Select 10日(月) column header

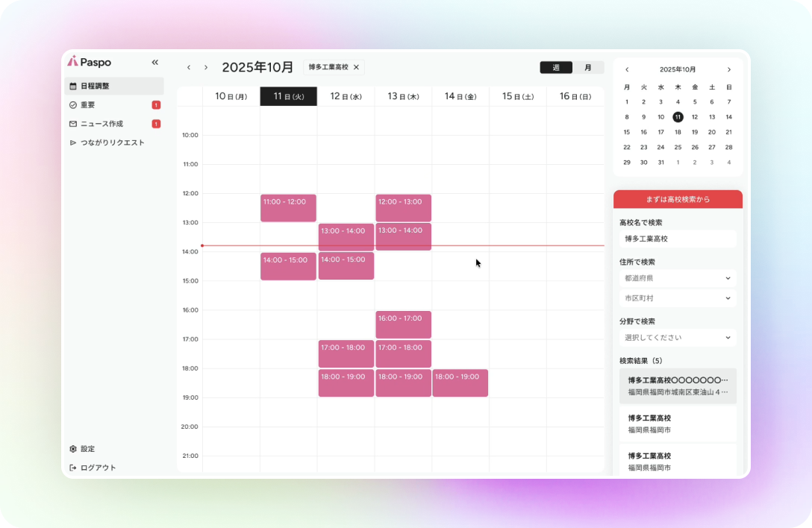[x=231, y=96]
